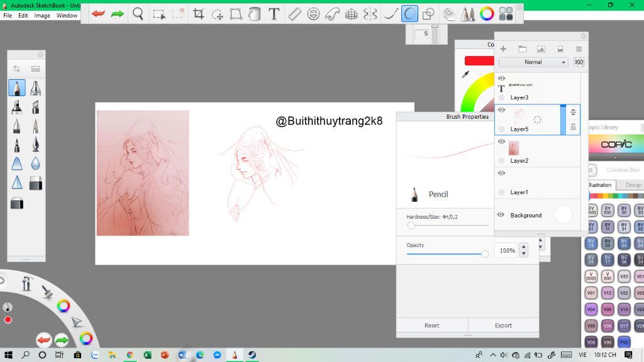Screen dimensions: 644x362
Task: Open the Image menu
Action: [x=42, y=16]
